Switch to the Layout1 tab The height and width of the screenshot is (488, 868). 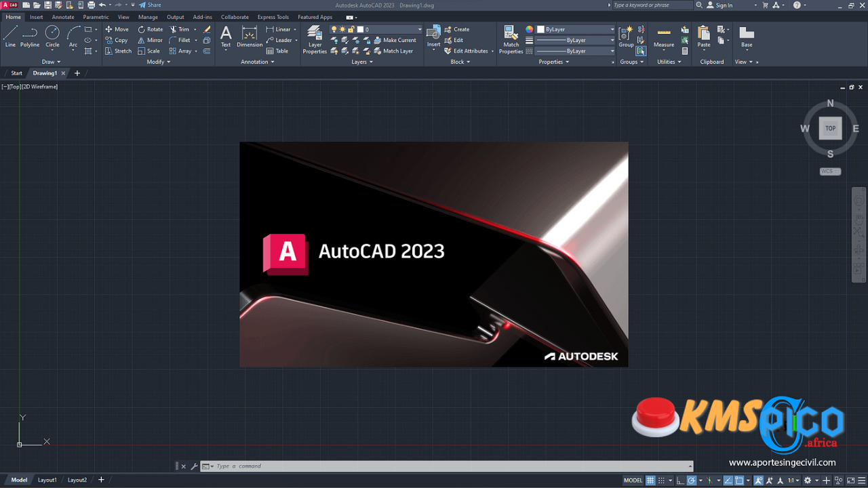(x=47, y=480)
